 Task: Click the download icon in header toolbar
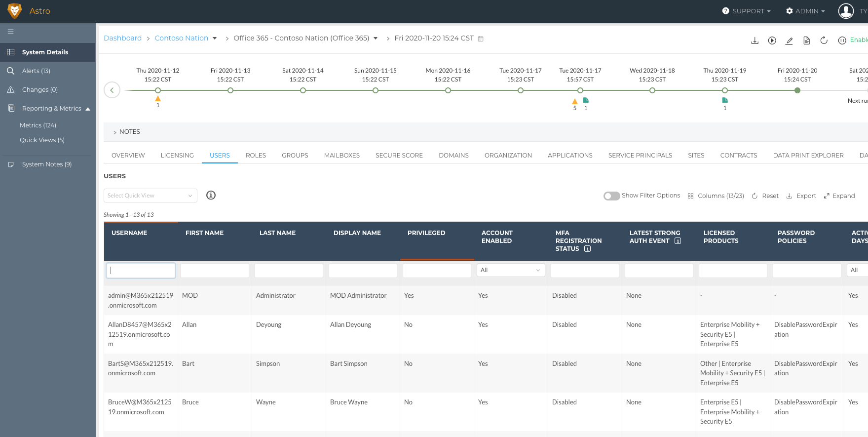[755, 40]
